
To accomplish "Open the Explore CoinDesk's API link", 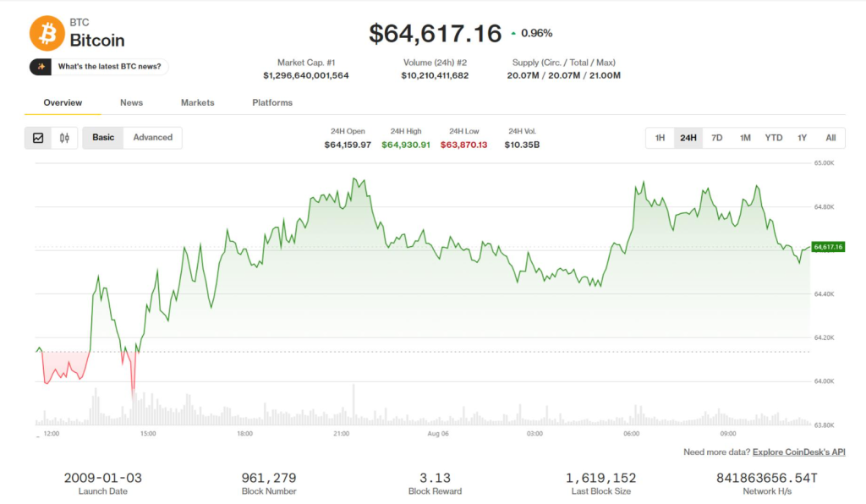I will pos(798,452).
